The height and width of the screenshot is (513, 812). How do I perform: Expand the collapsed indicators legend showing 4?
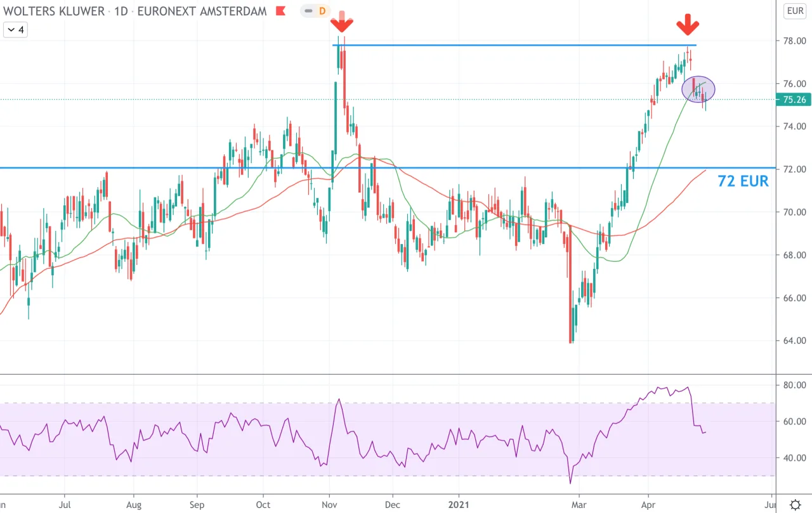pos(15,30)
